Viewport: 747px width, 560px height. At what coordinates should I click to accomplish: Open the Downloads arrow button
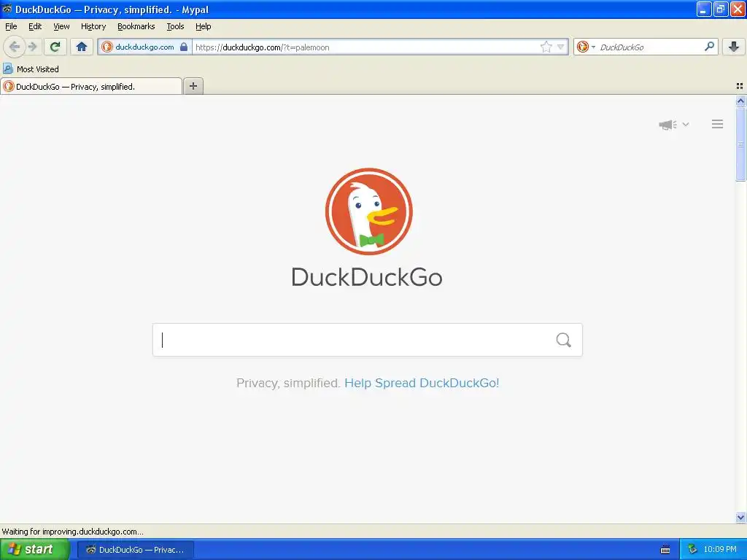pos(734,47)
